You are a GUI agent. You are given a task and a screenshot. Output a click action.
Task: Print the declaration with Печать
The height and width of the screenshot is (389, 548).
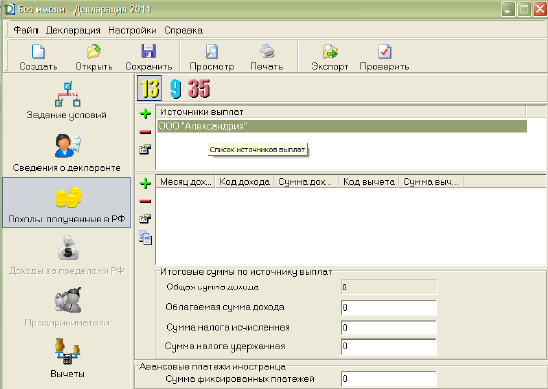pos(267,57)
